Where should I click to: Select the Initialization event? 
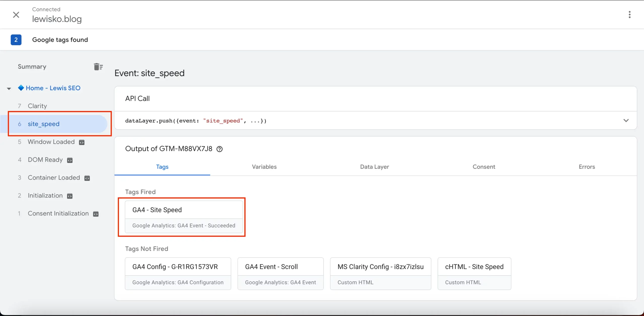(x=45, y=195)
